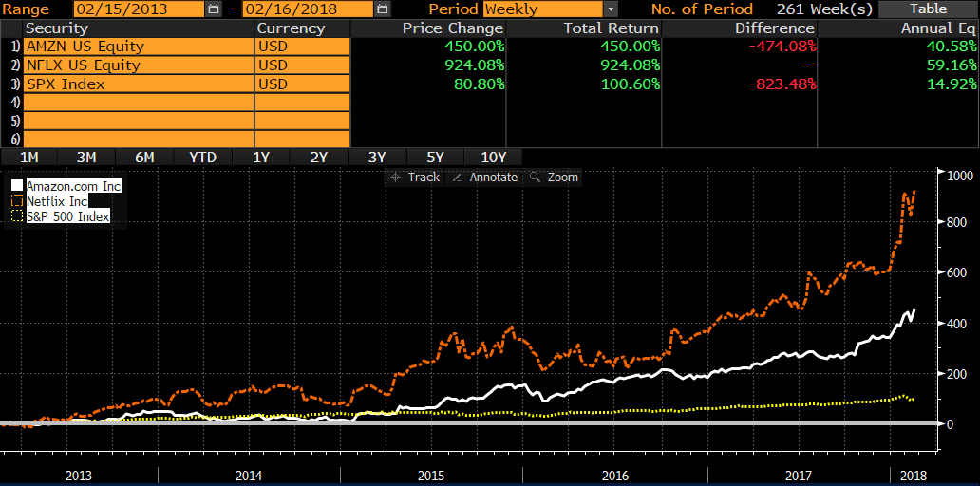Select the Annotate pencil tool

click(x=485, y=178)
